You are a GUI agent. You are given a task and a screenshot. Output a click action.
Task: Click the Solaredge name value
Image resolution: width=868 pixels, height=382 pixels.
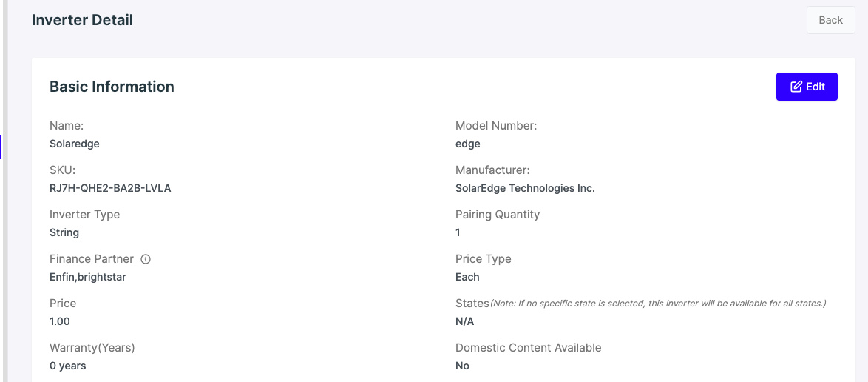pos(74,144)
